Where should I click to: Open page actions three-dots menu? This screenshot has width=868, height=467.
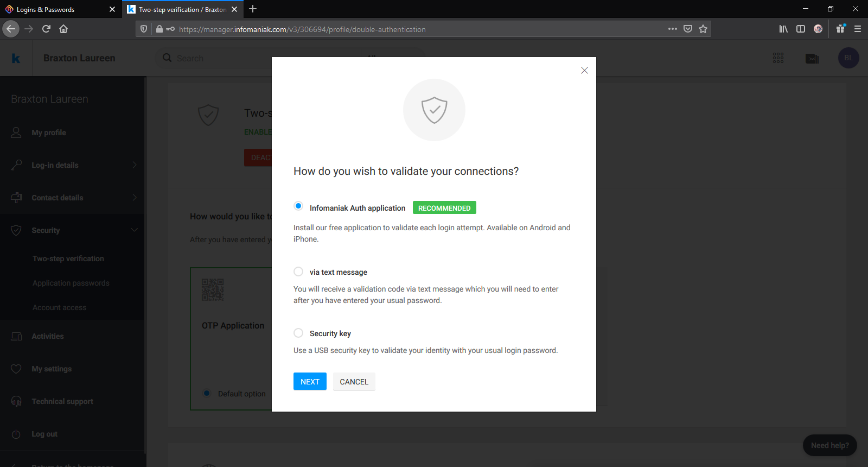[673, 29]
